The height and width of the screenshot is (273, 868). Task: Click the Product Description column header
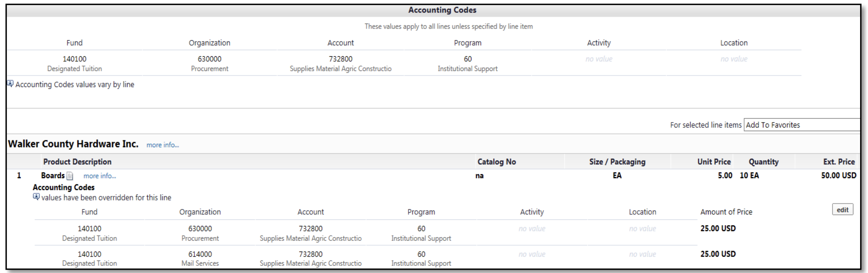[77, 162]
